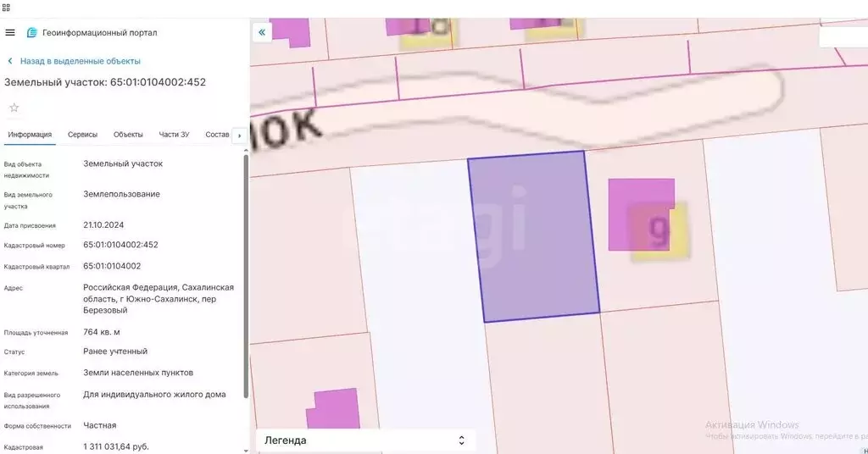Click the grid icon in top-left corner
The height and width of the screenshot is (454, 868).
tap(6, 7)
